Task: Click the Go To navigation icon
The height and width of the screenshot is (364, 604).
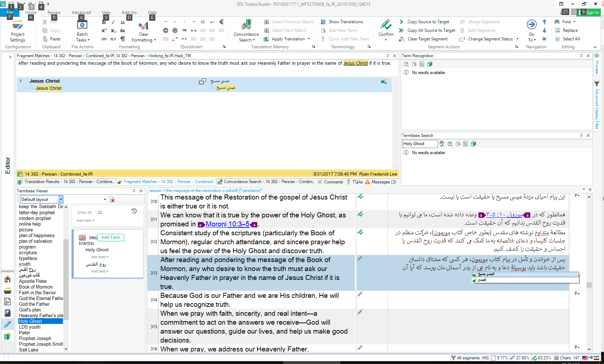Action: click(x=531, y=25)
